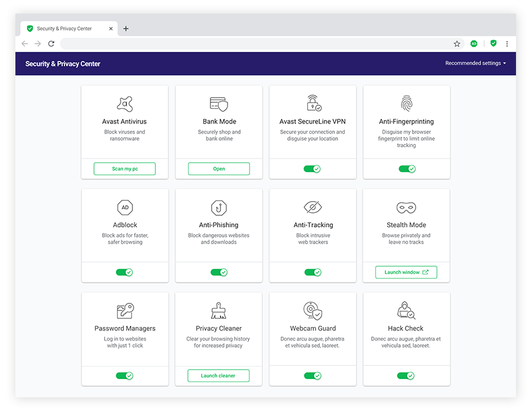This screenshot has height=411, width=532.
Task: Click 'Securely shop and bank online' text
Action: [219, 135]
